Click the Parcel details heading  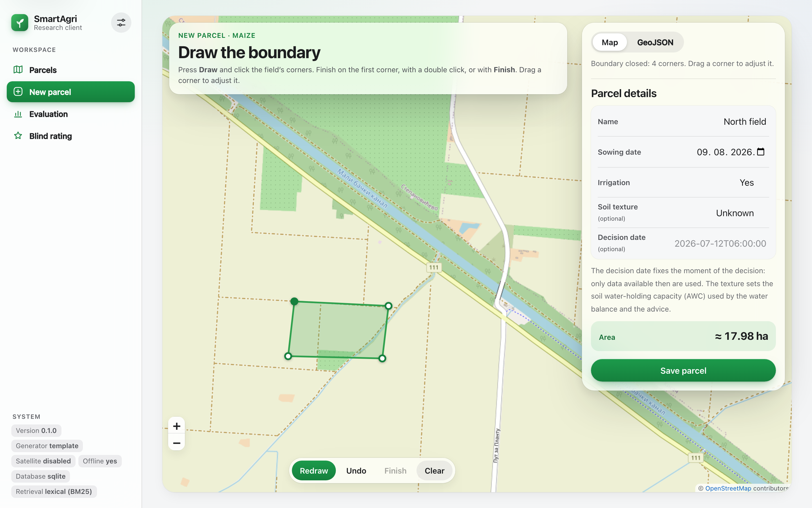(x=624, y=93)
